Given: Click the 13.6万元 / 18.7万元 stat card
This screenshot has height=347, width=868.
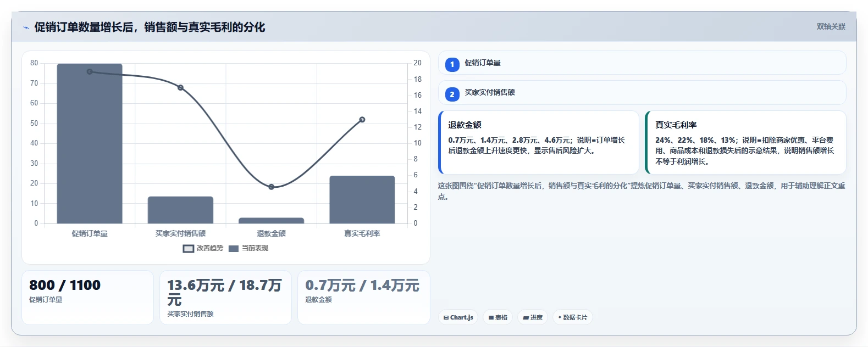Looking at the screenshot, I should [x=225, y=297].
